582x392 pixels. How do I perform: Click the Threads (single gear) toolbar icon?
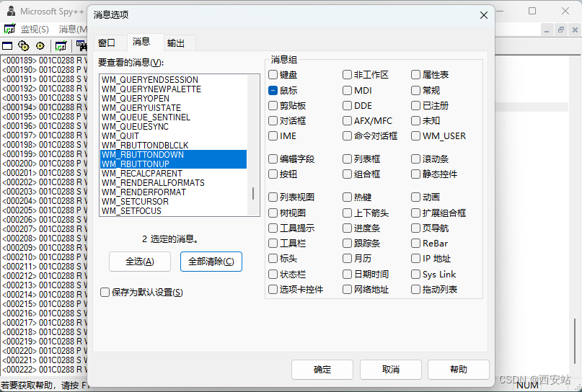click(x=40, y=45)
